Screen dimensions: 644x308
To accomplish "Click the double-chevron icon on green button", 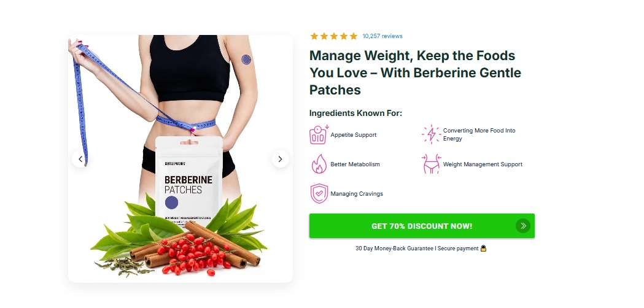I will click(523, 226).
